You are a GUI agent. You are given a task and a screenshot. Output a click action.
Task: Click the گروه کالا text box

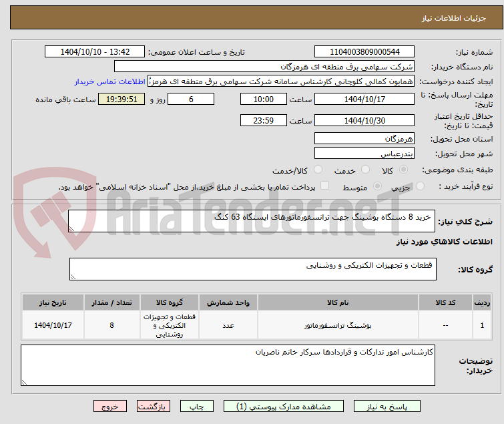[x=252, y=269]
